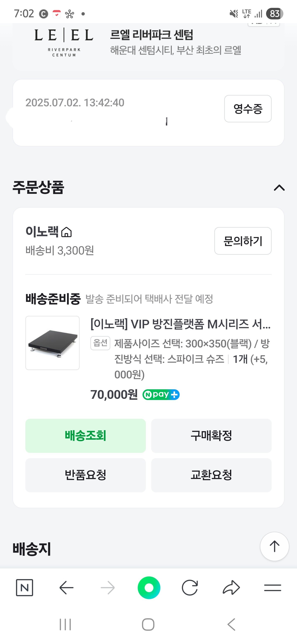Image resolution: width=297 pixels, height=644 pixels.
Task: Tap the green Naver search circle
Action: [149, 587]
